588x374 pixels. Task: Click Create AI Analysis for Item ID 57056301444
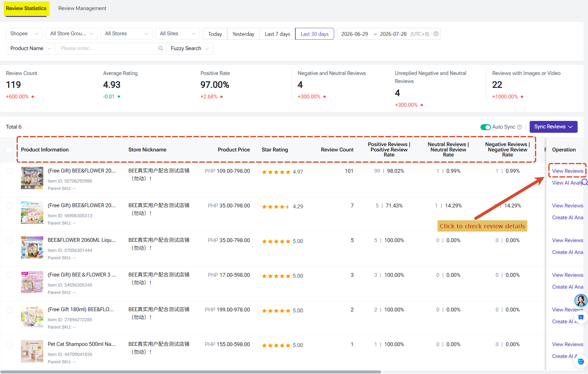click(567, 252)
